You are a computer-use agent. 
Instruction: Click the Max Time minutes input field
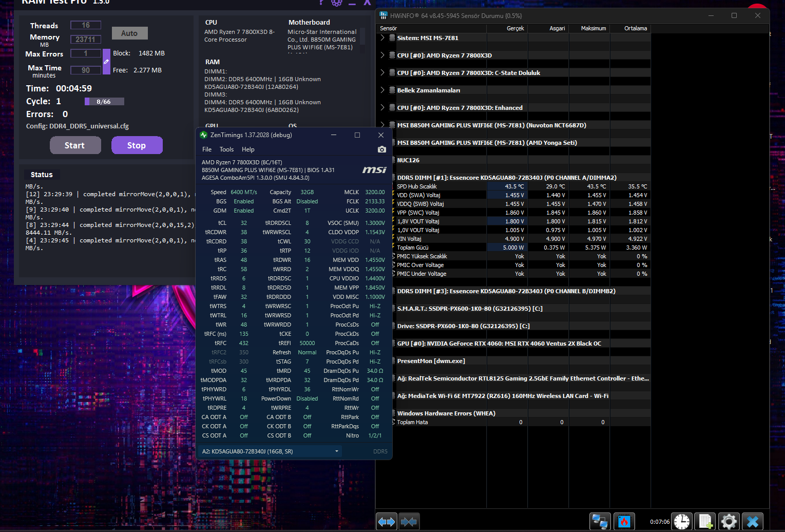86,70
